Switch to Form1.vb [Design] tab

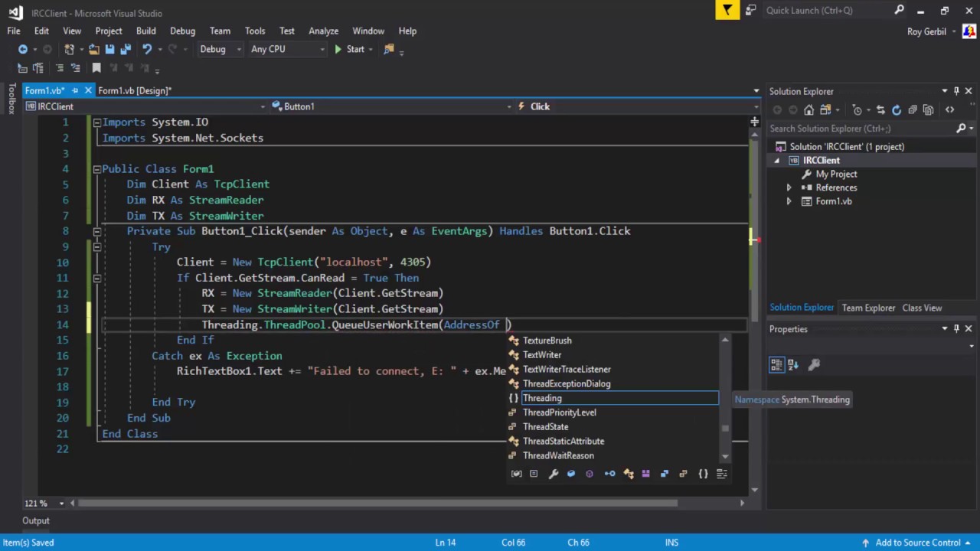135,90
